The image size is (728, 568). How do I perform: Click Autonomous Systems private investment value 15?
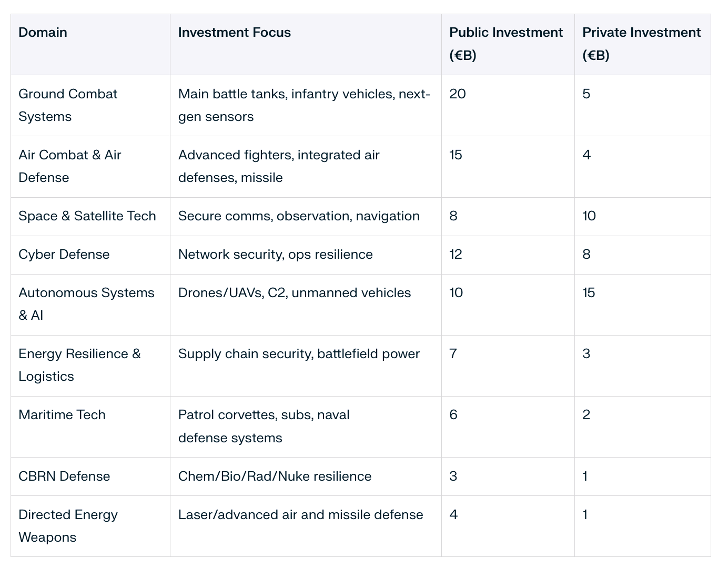tap(589, 293)
